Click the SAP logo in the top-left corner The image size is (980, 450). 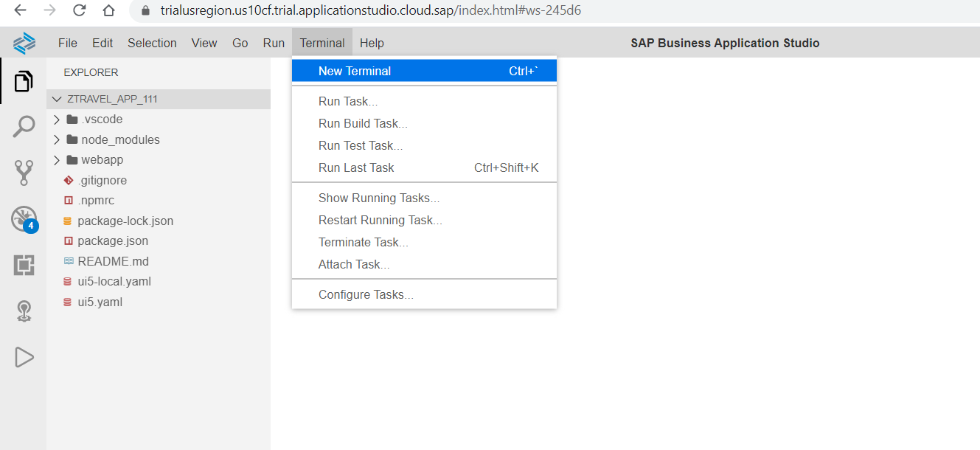[23, 42]
